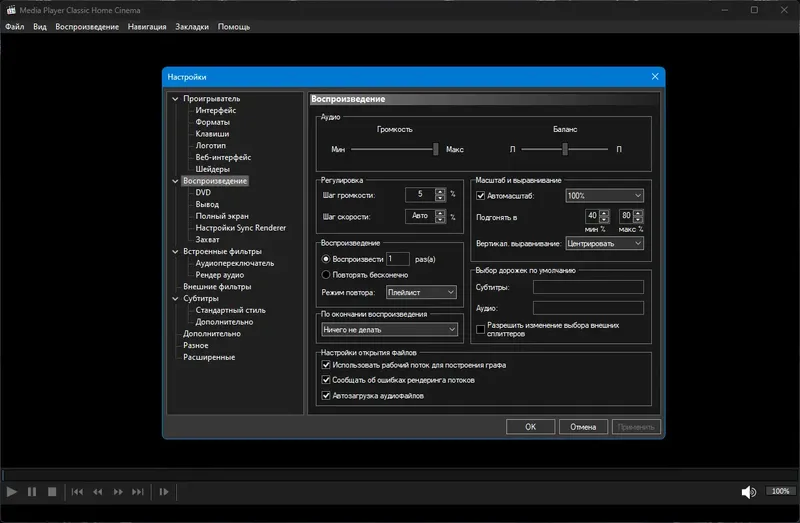Click the Pause playback icon
This screenshot has height=523, width=800.
(32, 492)
